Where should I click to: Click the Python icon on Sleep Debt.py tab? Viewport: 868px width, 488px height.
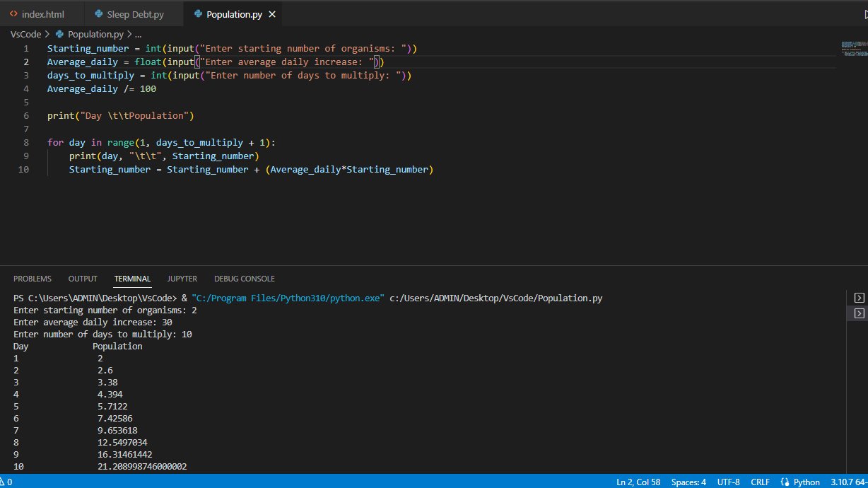click(x=100, y=13)
